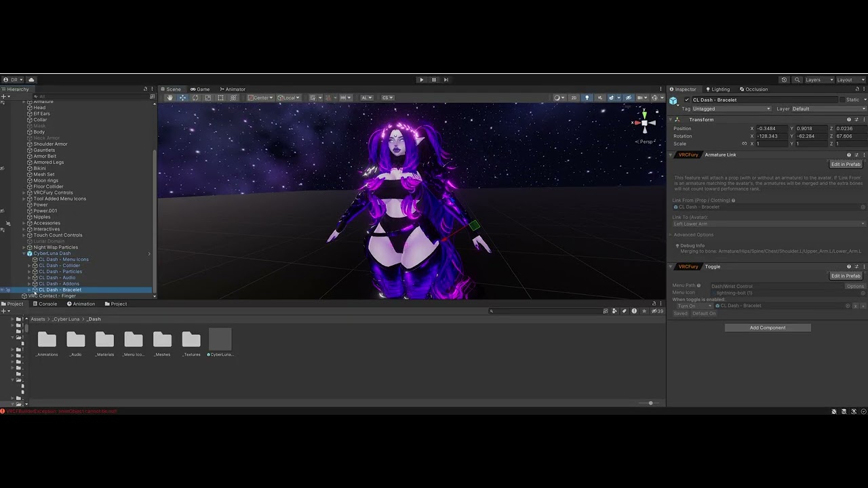Viewport: 868px width, 488px height.
Task: Click the Rotation Y value field
Action: tap(811, 136)
